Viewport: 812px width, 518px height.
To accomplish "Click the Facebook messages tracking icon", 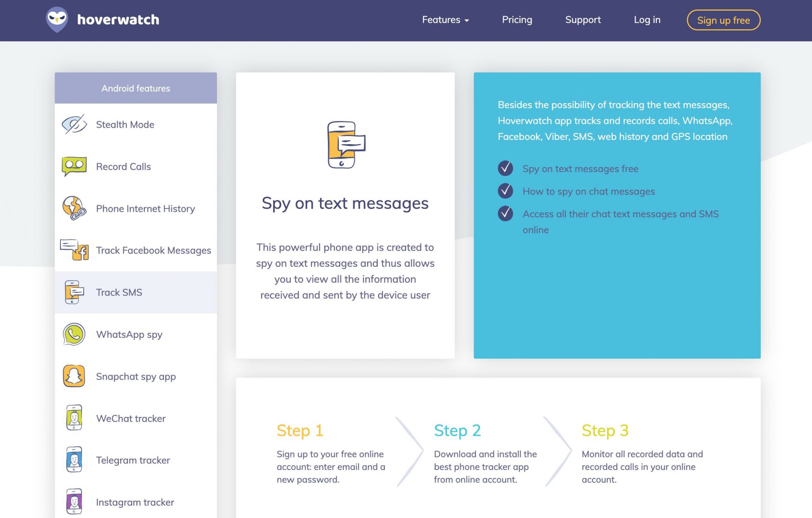I will [x=74, y=250].
